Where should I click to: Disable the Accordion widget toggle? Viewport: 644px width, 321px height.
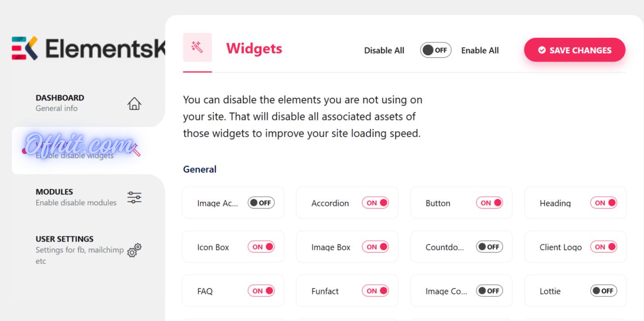375,203
